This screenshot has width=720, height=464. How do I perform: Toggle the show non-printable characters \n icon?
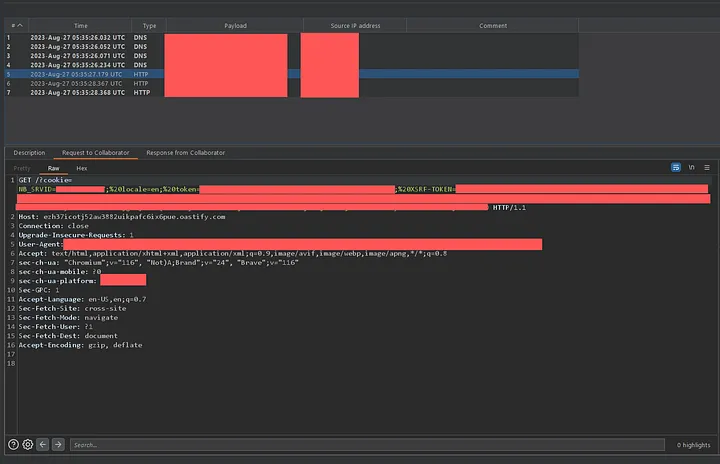691,167
